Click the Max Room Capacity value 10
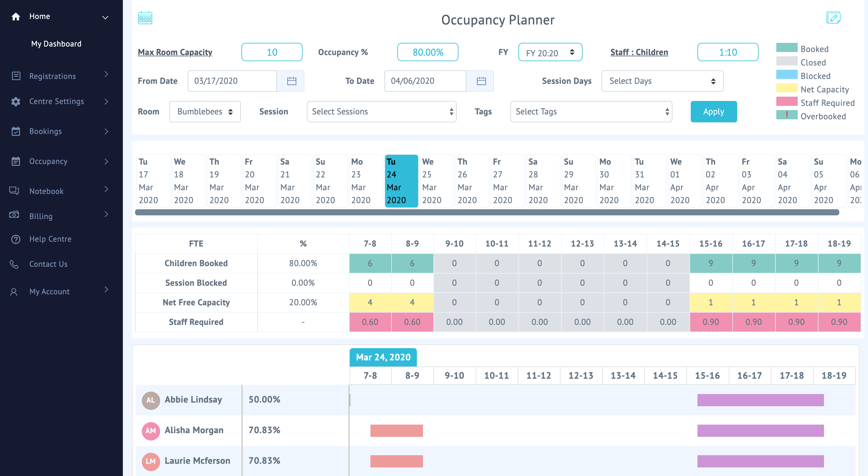Viewport: 868px width, 476px height. pos(272,52)
